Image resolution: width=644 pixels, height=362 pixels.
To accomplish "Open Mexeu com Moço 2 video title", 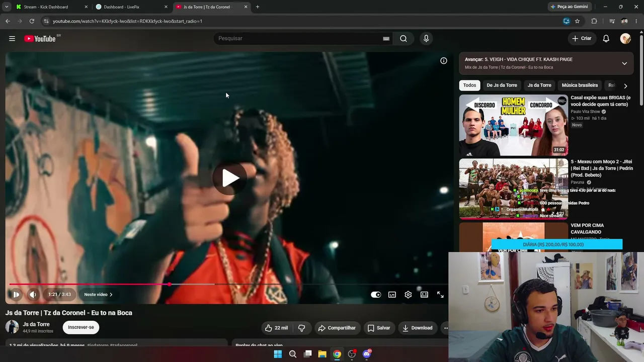I will point(602,168).
